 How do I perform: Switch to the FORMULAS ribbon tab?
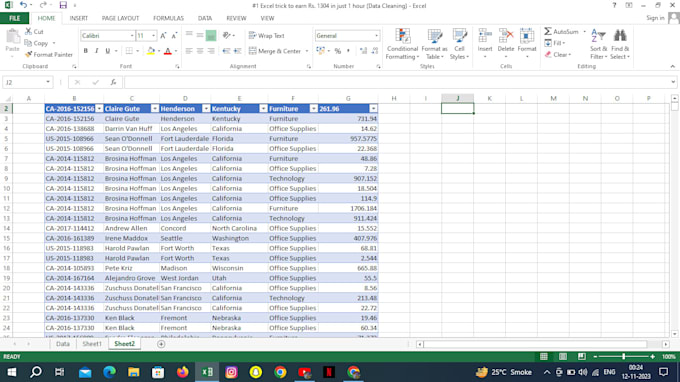click(x=168, y=18)
